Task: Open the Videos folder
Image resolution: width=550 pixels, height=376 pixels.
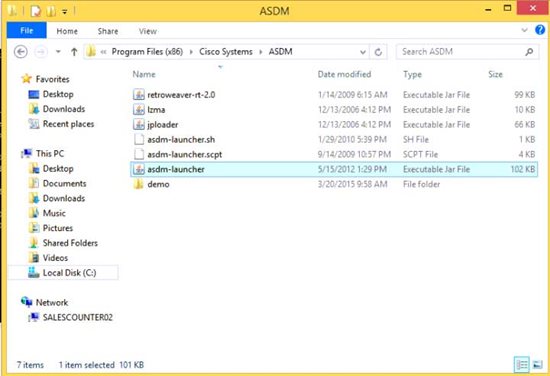Action: tap(55, 258)
